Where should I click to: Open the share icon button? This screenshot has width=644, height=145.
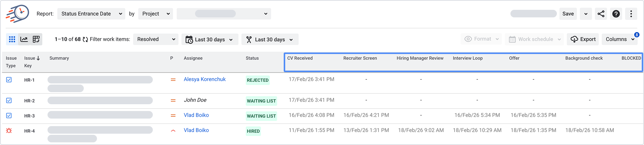[x=601, y=14]
